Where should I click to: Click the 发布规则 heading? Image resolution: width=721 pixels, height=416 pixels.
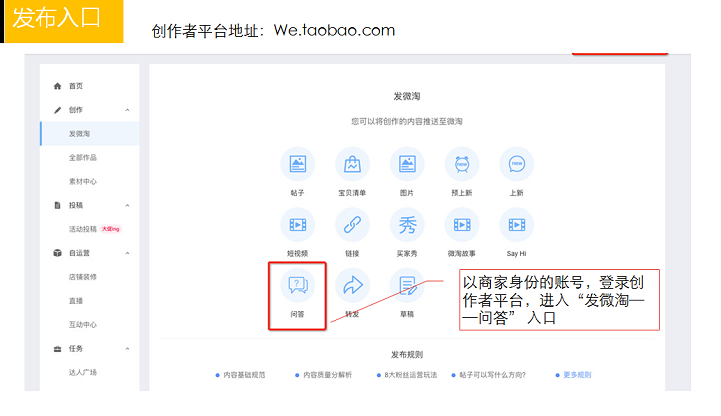pos(407,354)
